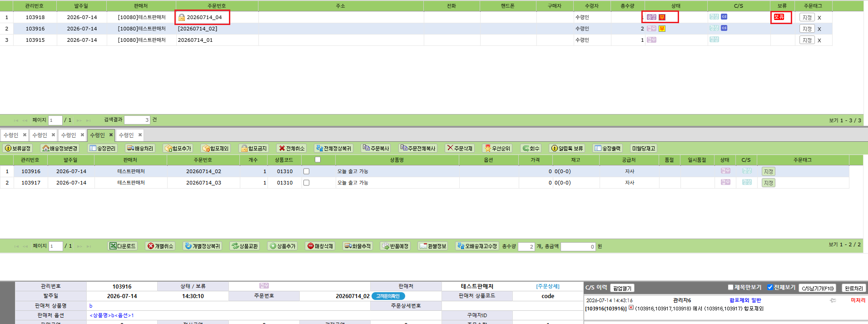The image size is (868, 324).
Task: Click 화물추적 cargo tracking button
Action: click(x=357, y=246)
